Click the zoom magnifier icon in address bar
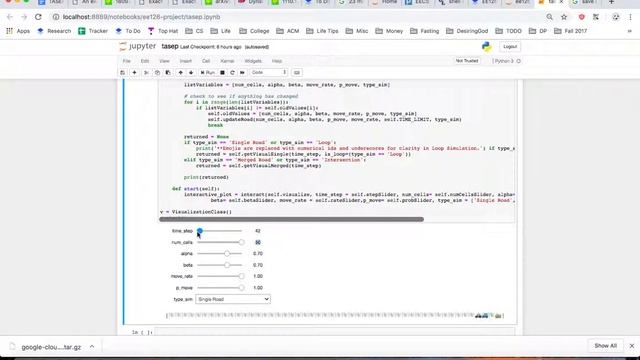The image size is (640, 360). pos(549,17)
